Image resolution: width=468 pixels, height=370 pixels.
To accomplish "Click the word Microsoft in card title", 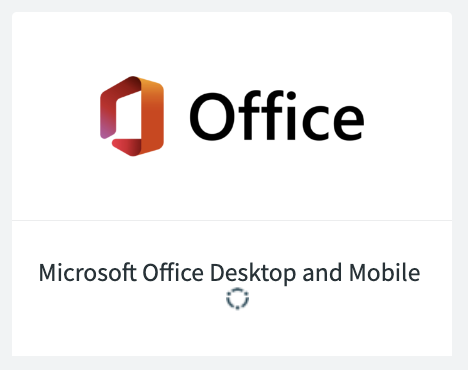I will [88, 272].
